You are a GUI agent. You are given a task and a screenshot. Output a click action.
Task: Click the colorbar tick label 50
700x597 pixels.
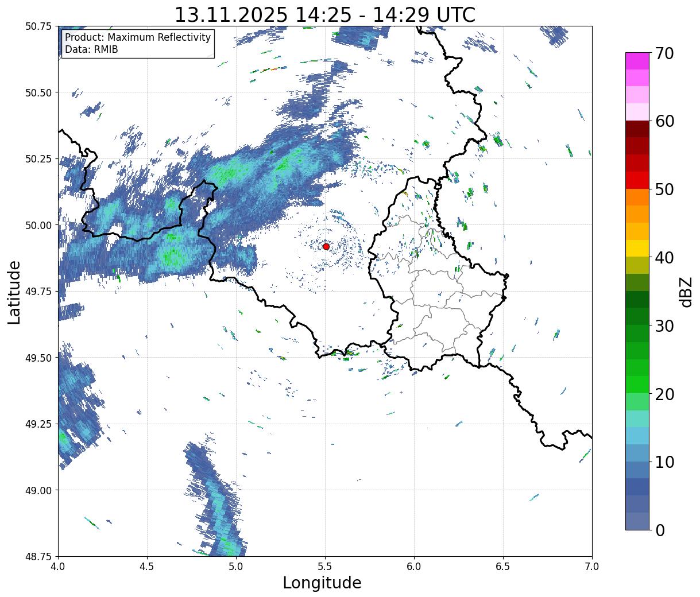tap(664, 189)
